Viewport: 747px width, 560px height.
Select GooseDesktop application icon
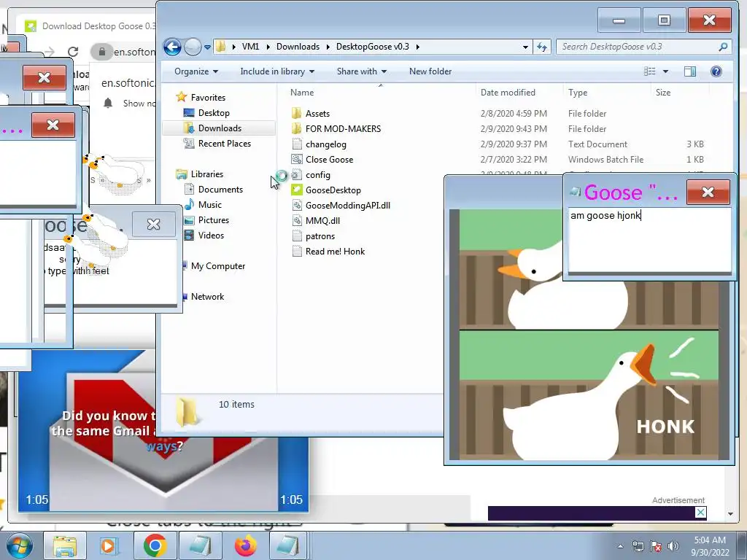point(296,190)
